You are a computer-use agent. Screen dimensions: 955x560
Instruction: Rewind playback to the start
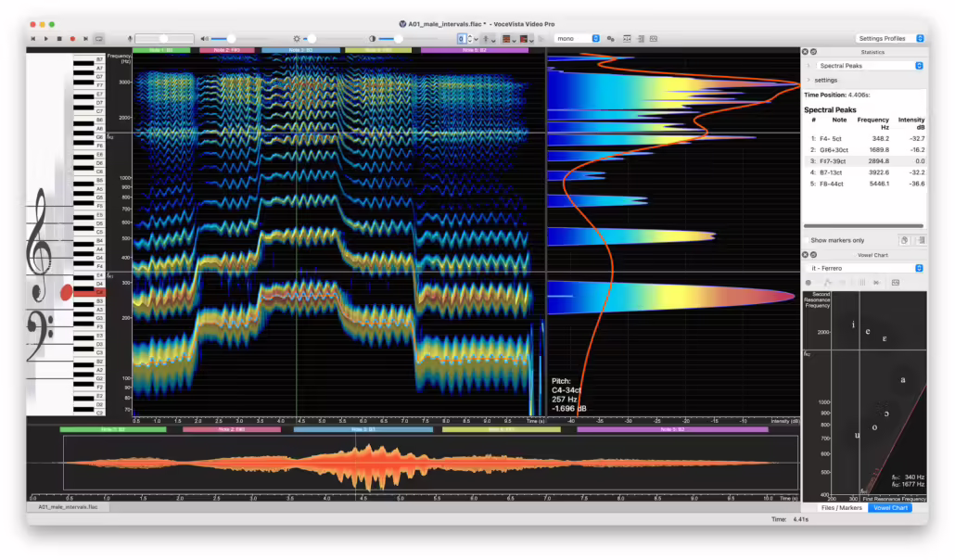(32, 38)
